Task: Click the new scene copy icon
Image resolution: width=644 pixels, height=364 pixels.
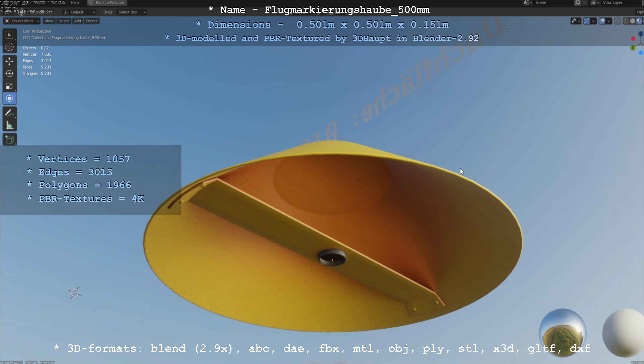Action: tap(577, 2)
